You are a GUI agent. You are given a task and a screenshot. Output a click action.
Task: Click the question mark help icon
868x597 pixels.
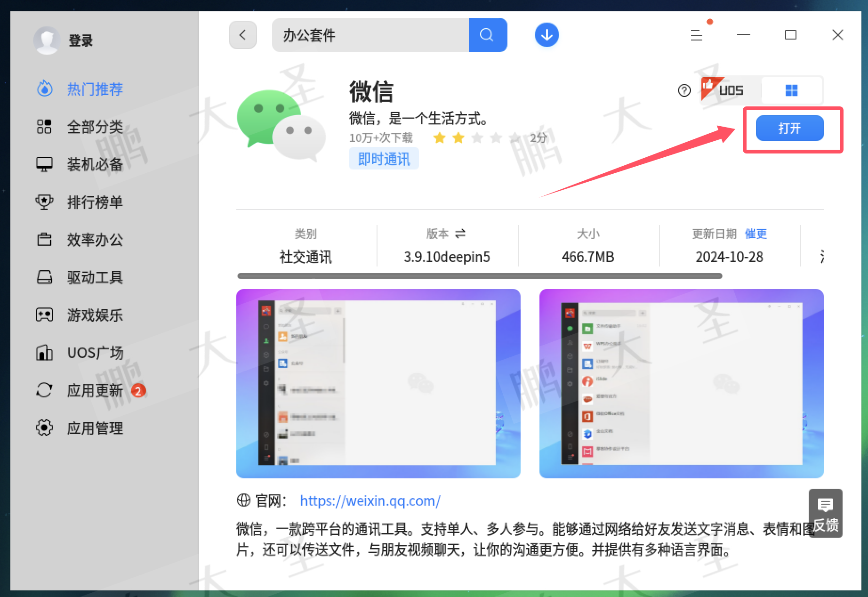point(684,90)
